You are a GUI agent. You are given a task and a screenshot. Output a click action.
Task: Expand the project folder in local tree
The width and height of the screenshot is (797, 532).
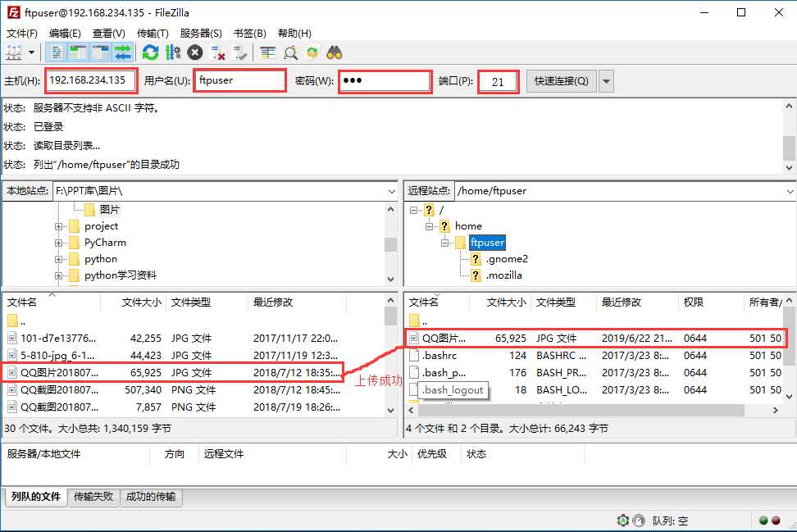[x=58, y=226]
